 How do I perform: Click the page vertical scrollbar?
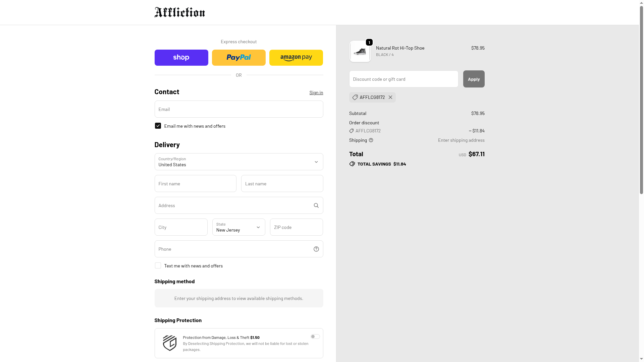pyautogui.click(x=641, y=101)
